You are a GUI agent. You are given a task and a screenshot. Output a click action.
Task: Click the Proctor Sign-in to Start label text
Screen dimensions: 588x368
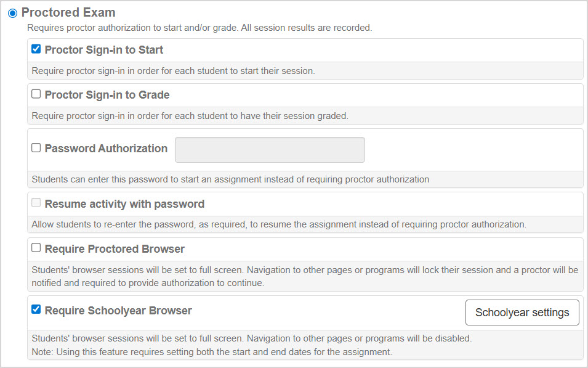click(x=103, y=50)
